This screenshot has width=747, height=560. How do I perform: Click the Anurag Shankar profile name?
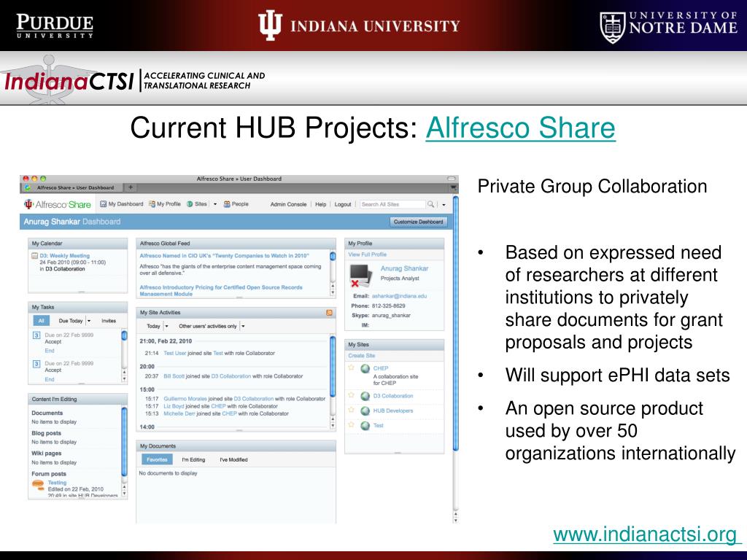coord(404,268)
